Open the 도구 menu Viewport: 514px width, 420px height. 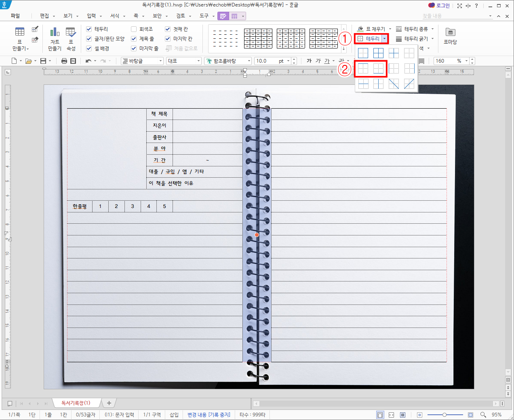[204, 16]
